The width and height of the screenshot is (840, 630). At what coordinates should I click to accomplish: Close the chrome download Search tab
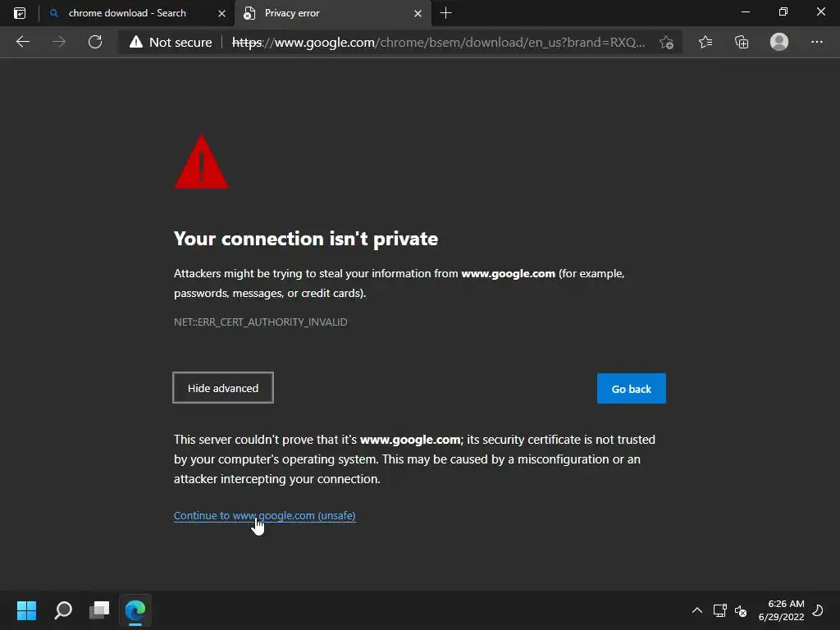click(x=221, y=13)
